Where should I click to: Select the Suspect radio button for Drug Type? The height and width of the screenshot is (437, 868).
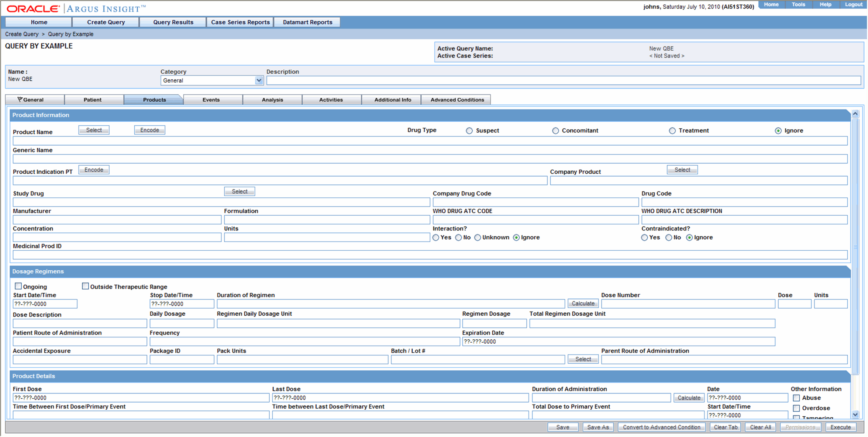[x=468, y=131]
